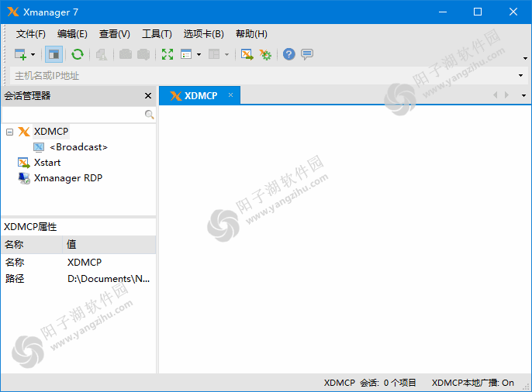The width and height of the screenshot is (532, 392).
Task: Open the New session dropdown arrow
Action: point(33,54)
